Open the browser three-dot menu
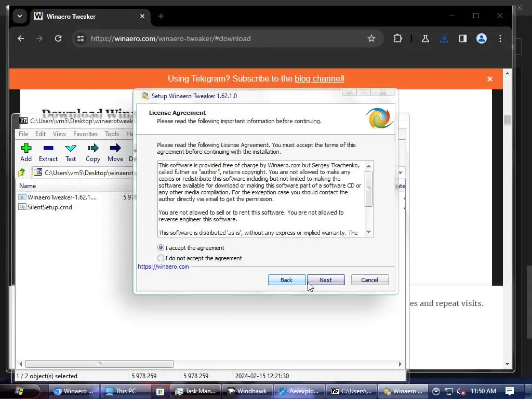Viewport: 532px width, 399px height. coord(500,38)
